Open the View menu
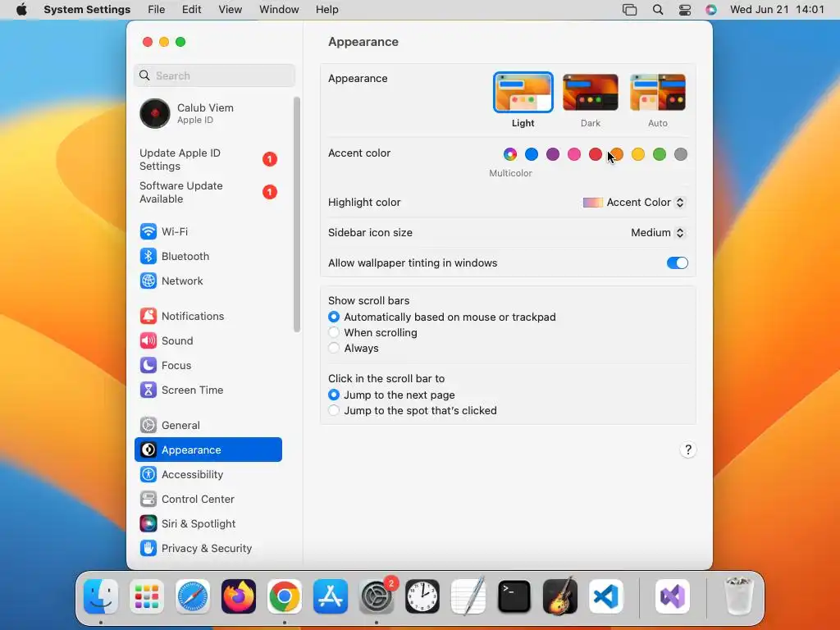Image resolution: width=840 pixels, height=630 pixels. [231, 10]
